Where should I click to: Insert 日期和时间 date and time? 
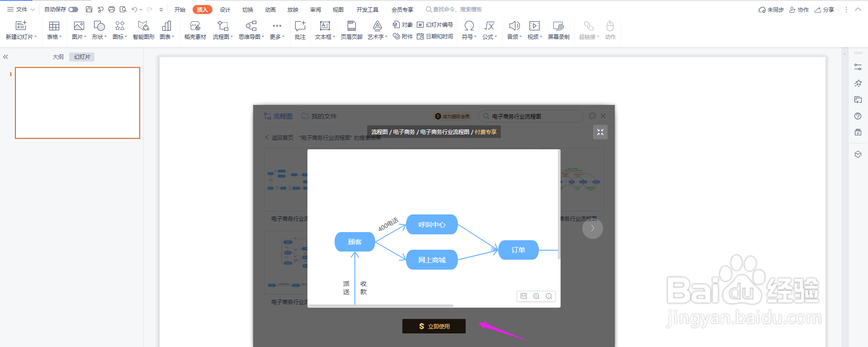435,36
